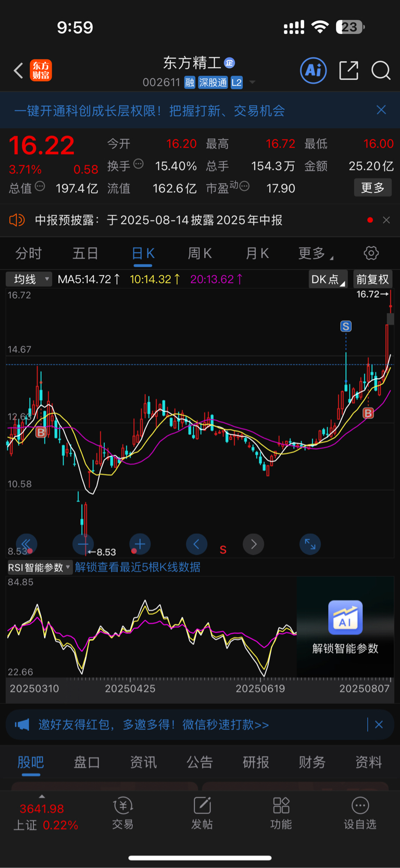
Task: Tap 解锁查看最近5根K线数据 link
Action: tap(137, 567)
